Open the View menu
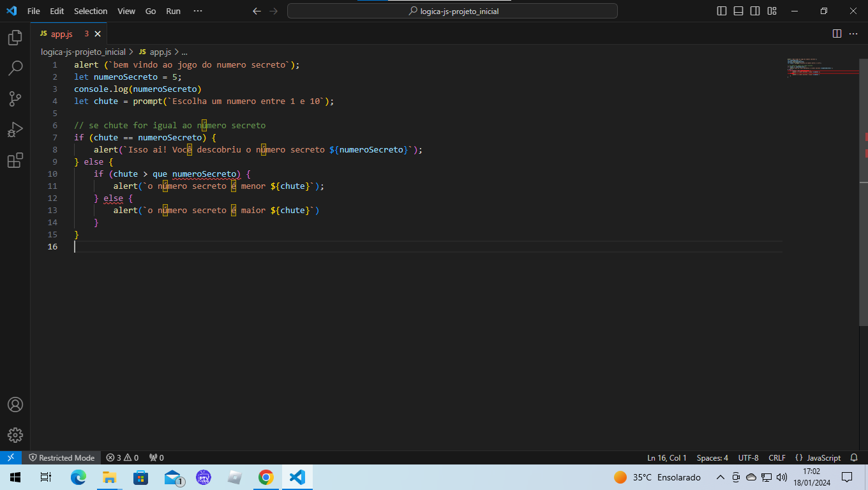Screen dimensions: 868x490 pos(126,11)
